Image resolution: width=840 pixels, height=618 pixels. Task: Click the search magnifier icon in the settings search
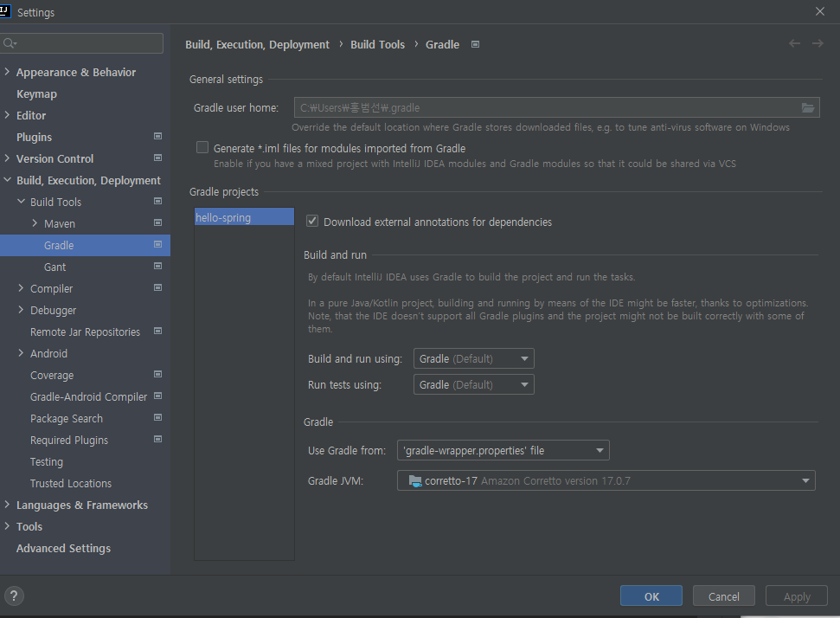[x=10, y=43]
